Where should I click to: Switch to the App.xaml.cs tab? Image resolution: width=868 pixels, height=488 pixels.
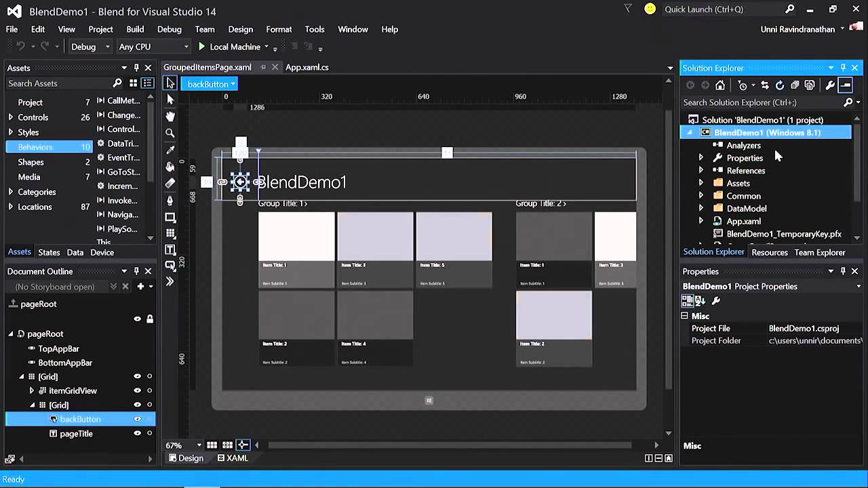307,67
